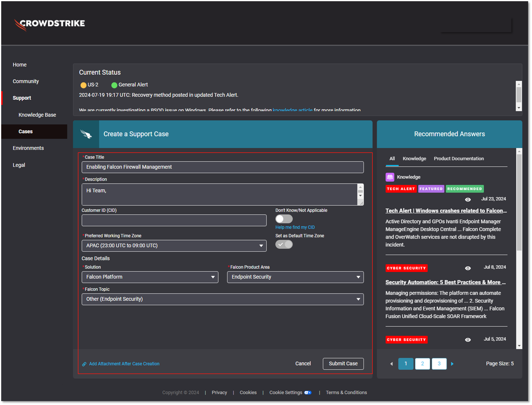Click the eye icon next to Jul 23, 2024
This screenshot has width=532, height=405.
pos(468,199)
